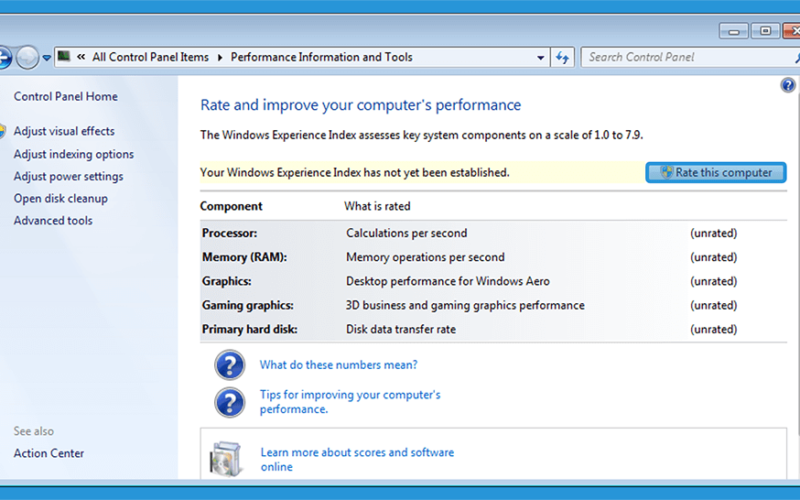The width and height of the screenshot is (800, 500).
Task: Open 'Advanced tools' sidebar link
Action: (53, 220)
